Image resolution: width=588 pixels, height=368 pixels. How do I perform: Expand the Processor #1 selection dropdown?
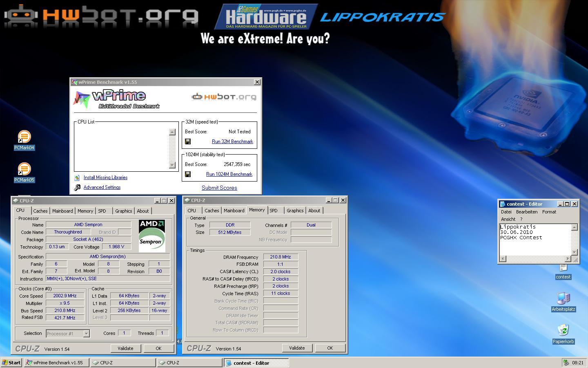point(86,334)
